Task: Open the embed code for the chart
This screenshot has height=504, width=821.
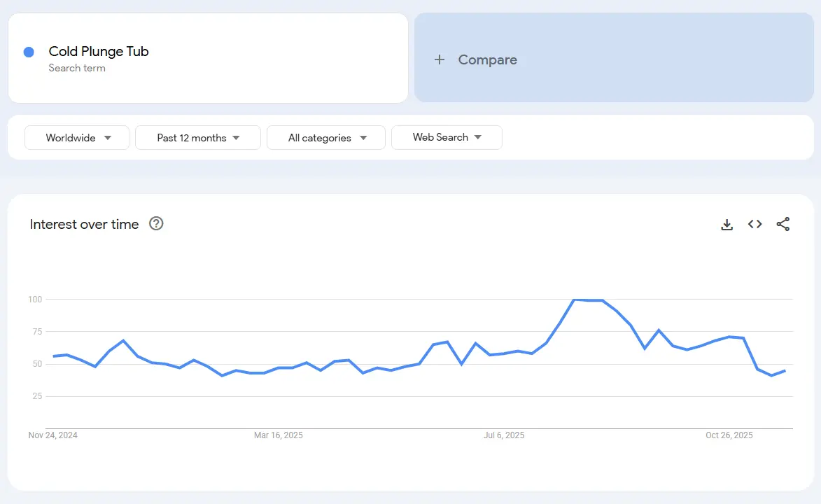Action: click(x=755, y=224)
